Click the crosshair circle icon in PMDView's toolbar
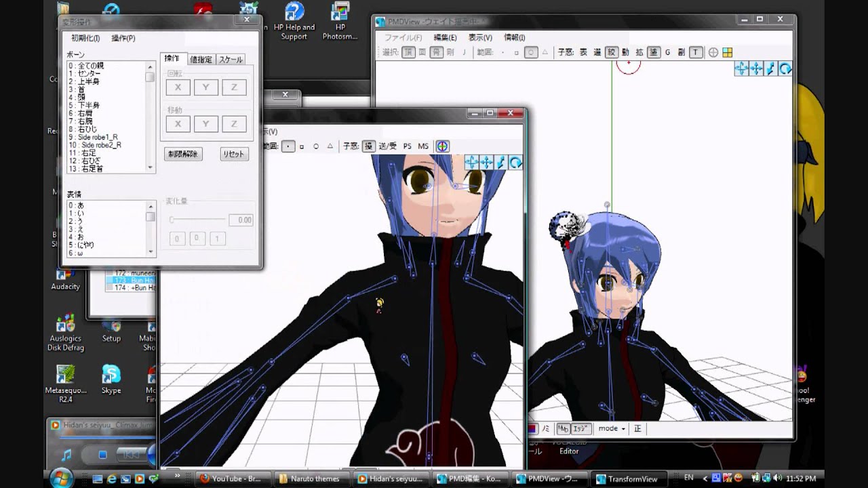The height and width of the screenshot is (488, 868). 713,52
